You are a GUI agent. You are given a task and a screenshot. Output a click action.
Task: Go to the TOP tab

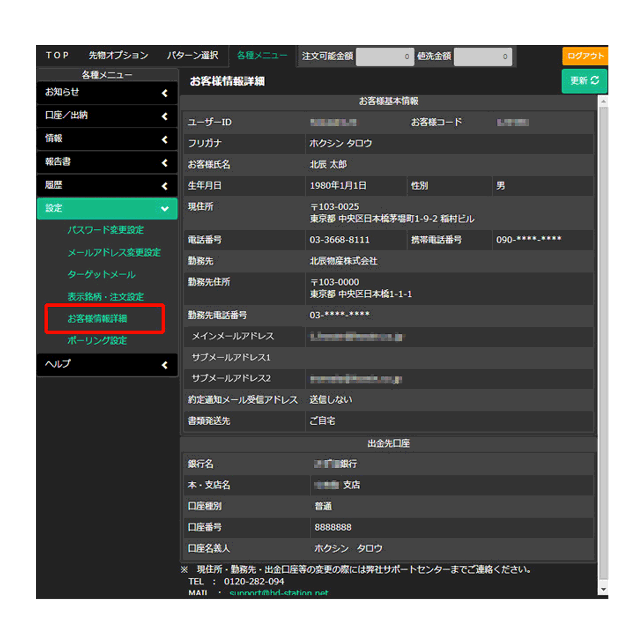(57, 56)
